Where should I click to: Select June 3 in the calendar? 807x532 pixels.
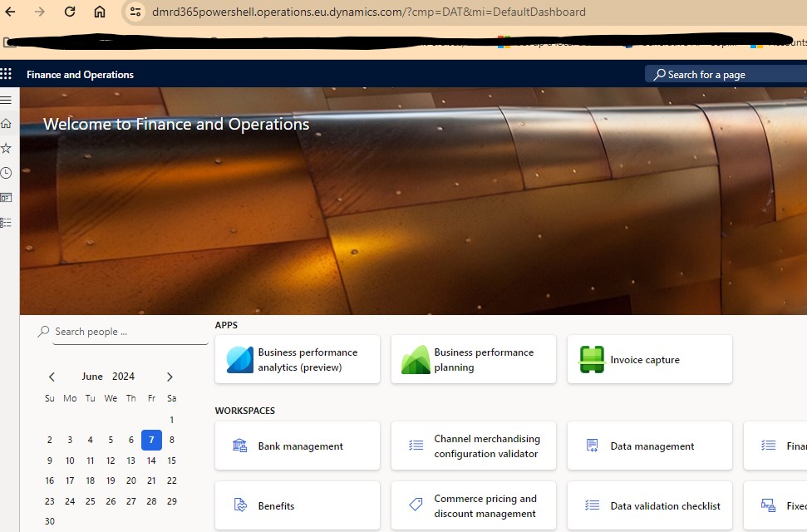70,440
